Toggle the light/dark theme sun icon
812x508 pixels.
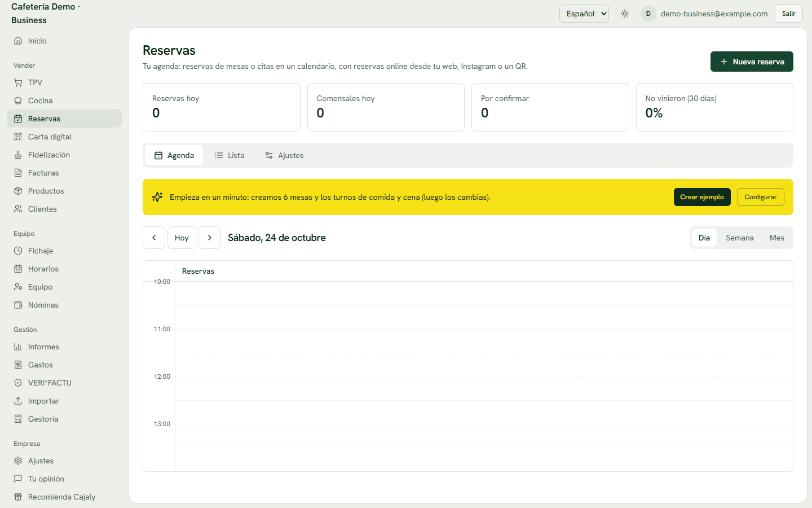(625, 14)
